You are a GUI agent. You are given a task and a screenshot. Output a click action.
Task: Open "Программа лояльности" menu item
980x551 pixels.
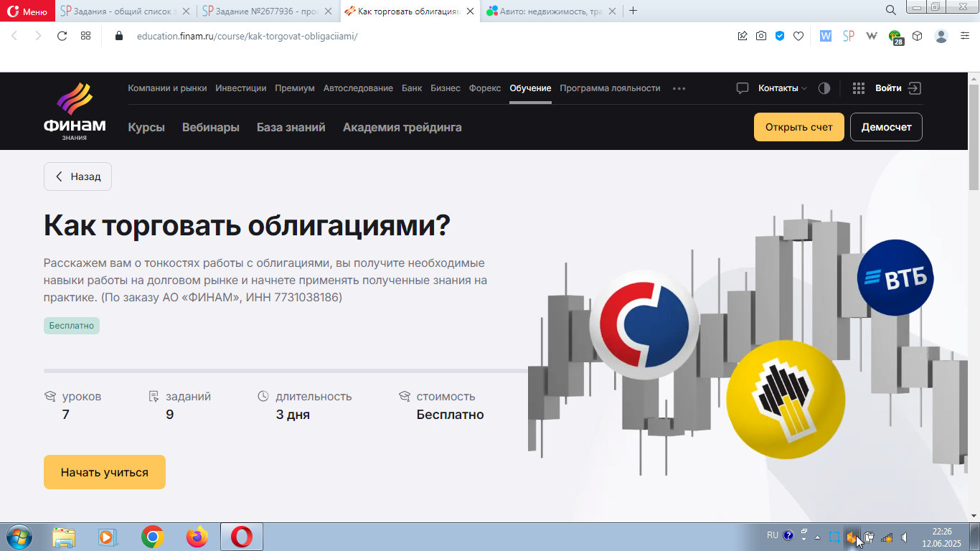tap(610, 88)
